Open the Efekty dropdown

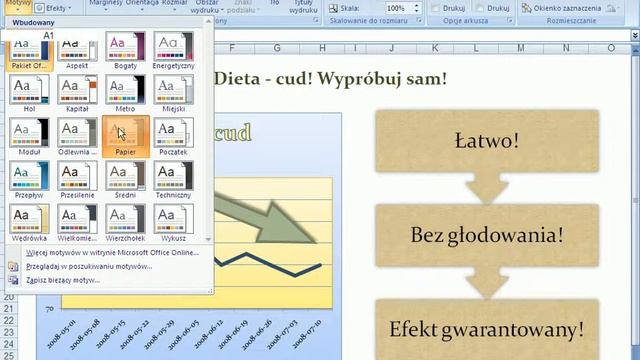coord(53,8)
